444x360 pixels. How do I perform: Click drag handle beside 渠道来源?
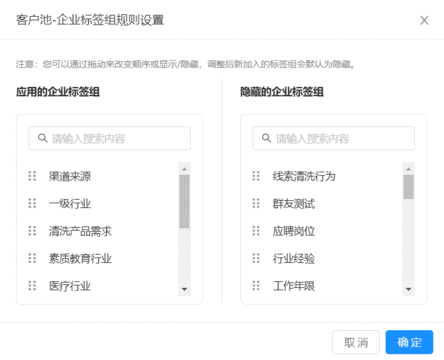tap(32, 176)
